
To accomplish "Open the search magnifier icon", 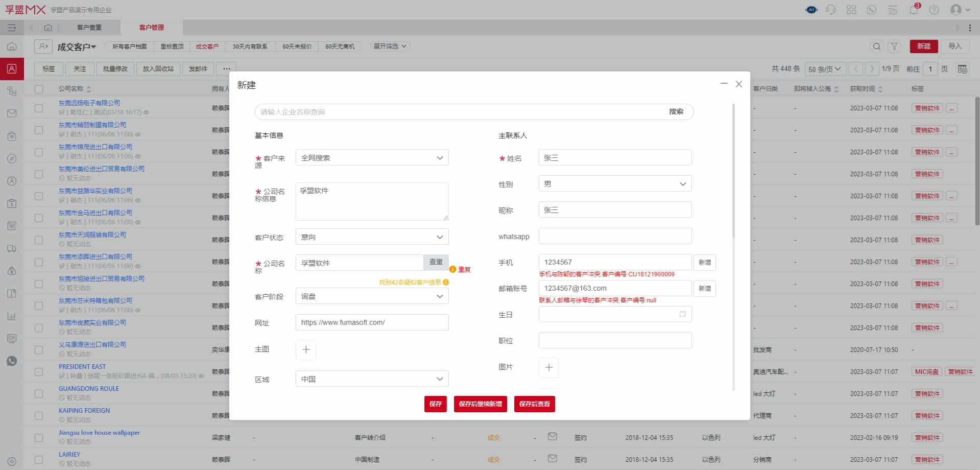I will 876,46.
